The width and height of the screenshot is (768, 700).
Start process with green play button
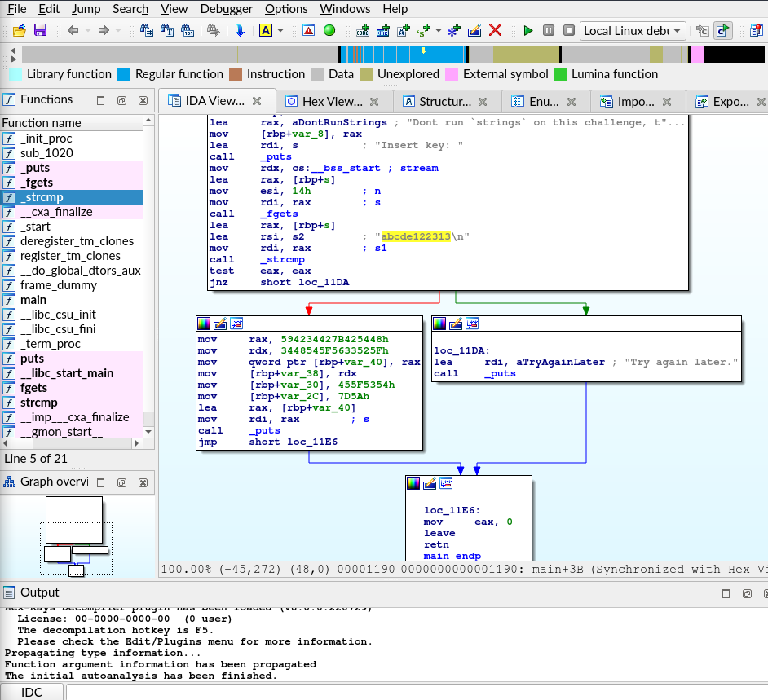coord(528,30)
